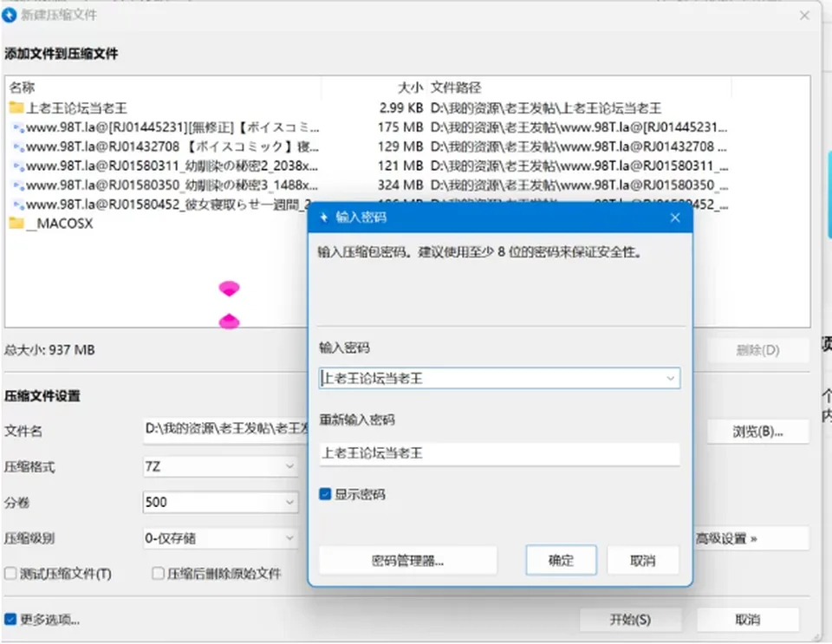The height and width of the screenshot is (644, 832).
Task: Toggle the 更多选项... checkbox
Action: tap(10, 620)
